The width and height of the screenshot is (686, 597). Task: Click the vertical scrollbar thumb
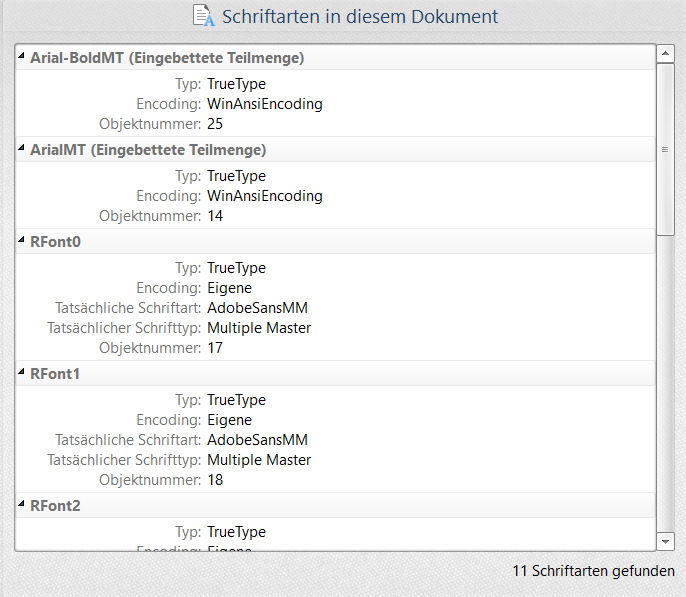pyautogui.click(x=665, y=150)
